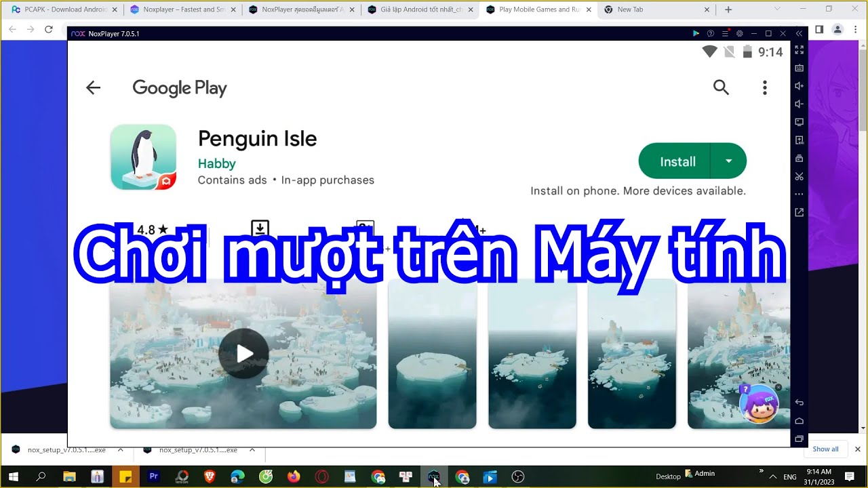Click Install APK icon in Nox sidebar
The height and width of the screenshot is (488, 868).
(799, 140)
